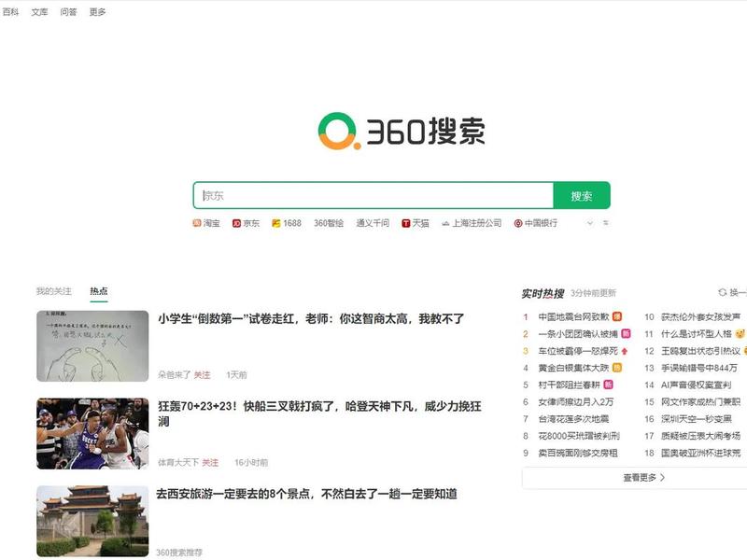Open the 中国银行 shortcut icon
The width and height of the screenshot is (747, 560).
[x=518, y=223]
